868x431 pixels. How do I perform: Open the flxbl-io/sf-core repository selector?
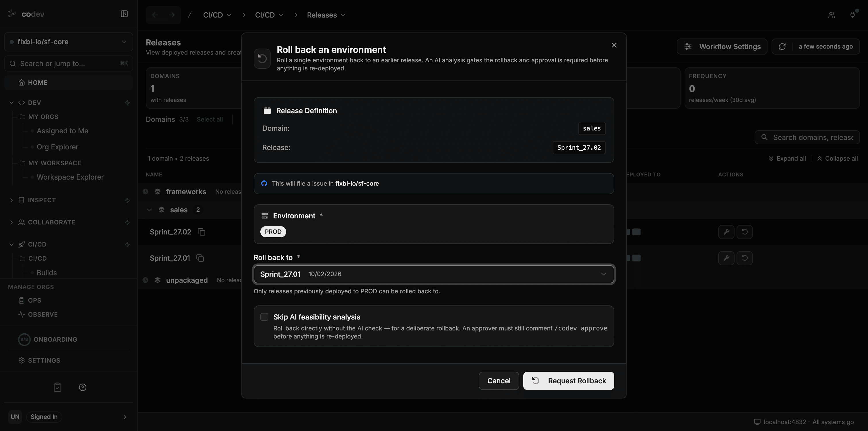[68, 42]
